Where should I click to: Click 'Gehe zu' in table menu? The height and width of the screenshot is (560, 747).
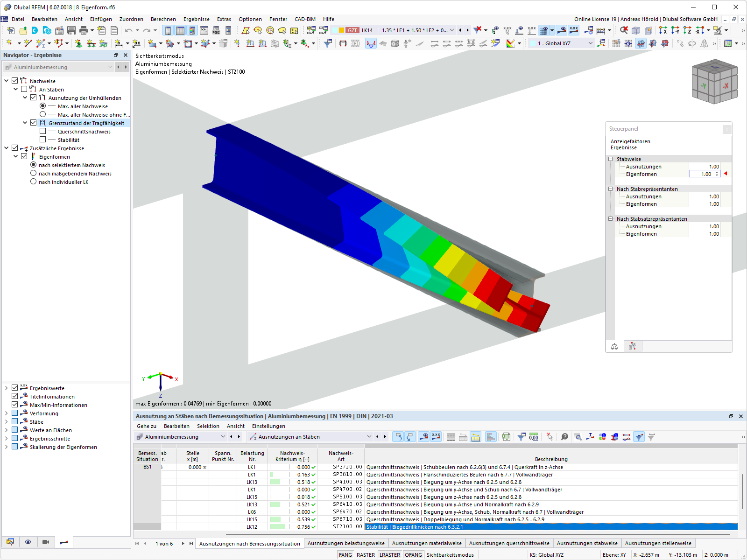(147, 426)
